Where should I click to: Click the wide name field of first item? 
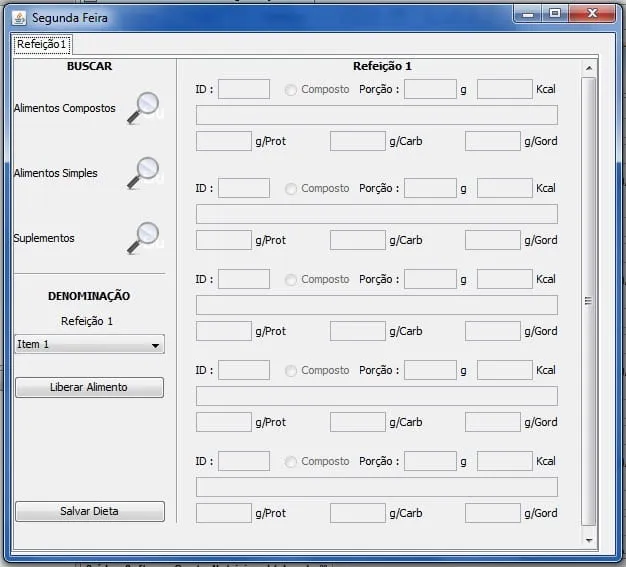click(377, 115)
